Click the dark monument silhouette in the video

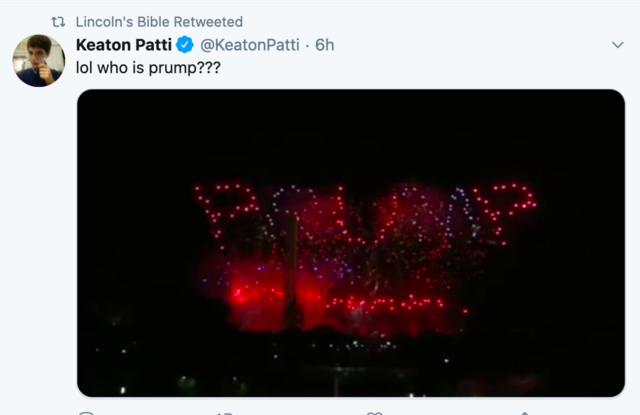click(x=291, y=273)
